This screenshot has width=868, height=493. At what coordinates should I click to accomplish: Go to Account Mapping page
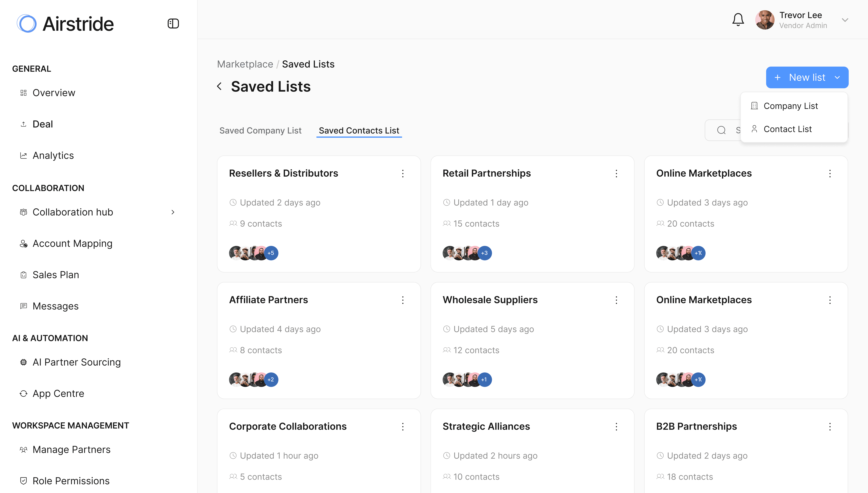point(72,243)
